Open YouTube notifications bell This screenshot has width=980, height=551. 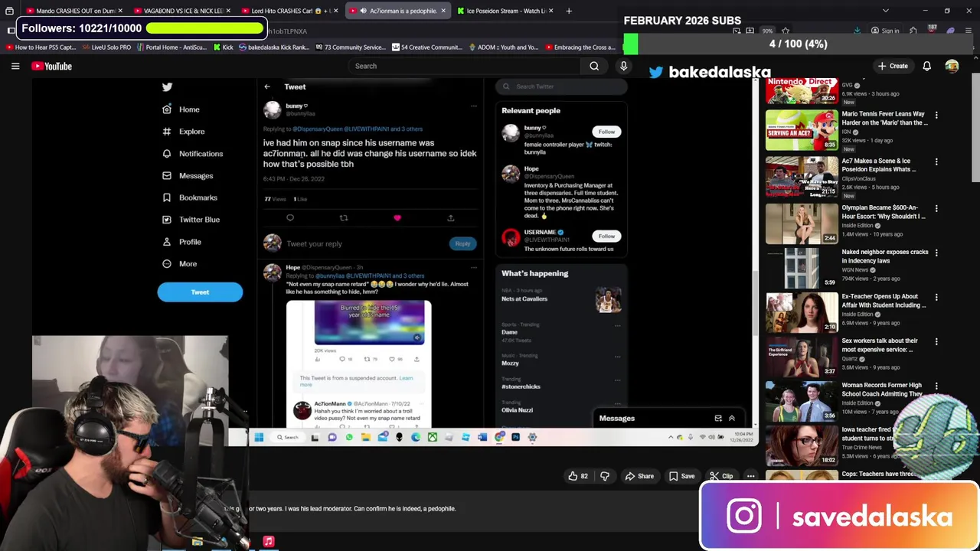pyautogui.click(x=926, y=67)
